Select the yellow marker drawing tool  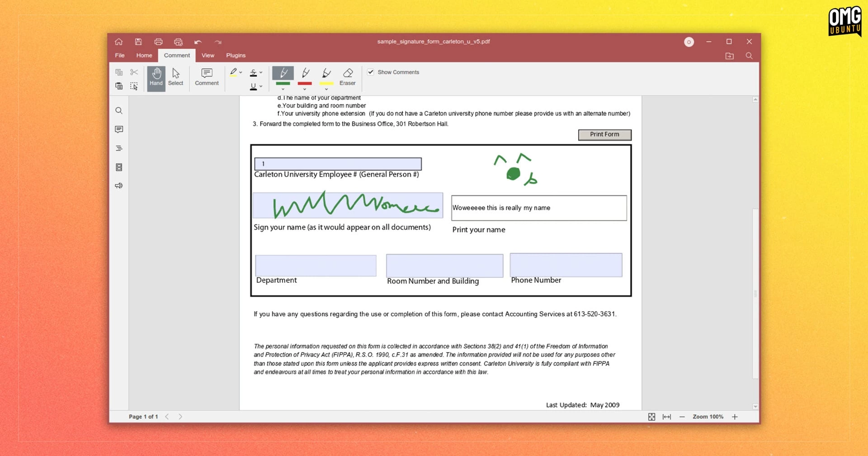(x=326, y=73)
